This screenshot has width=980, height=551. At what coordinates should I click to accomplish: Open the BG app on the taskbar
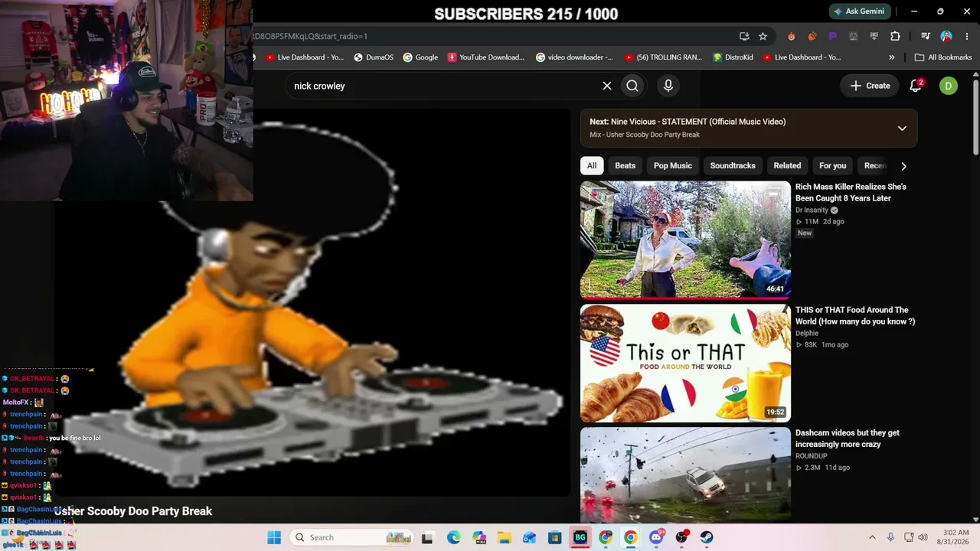[580, 537]
